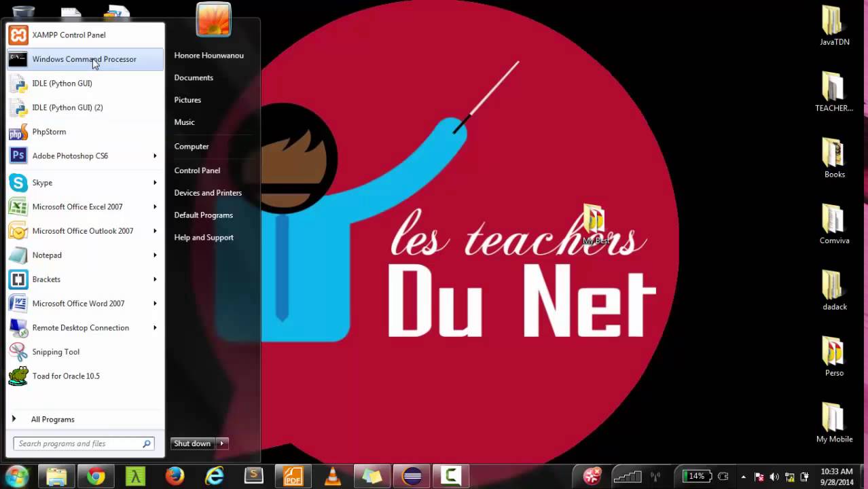The width and height of the screenshot is (868, 489).
Task: Open Honore Hounwanou user folder
Action: (x=209, y=56)
